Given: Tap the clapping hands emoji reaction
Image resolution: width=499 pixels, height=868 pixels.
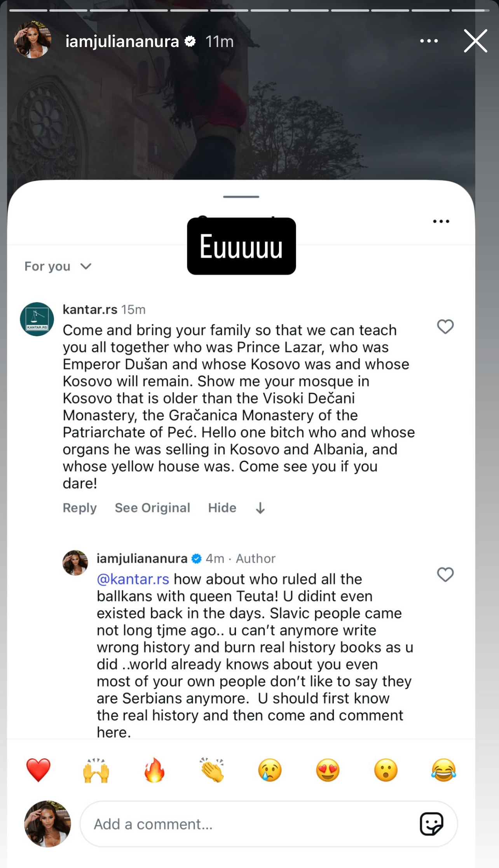Looking at the screenshot, I should pyautogui.click(x=212, y=770).
